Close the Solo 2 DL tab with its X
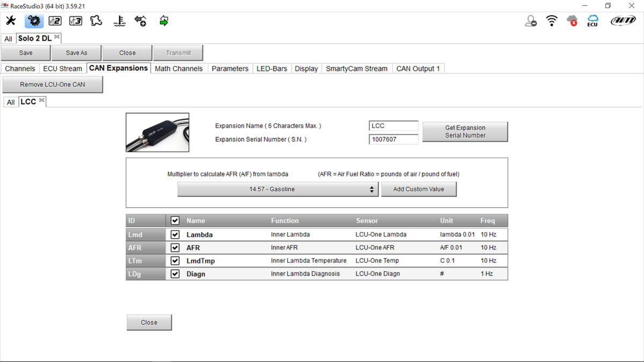644x362 pixels. coord(57,37)
